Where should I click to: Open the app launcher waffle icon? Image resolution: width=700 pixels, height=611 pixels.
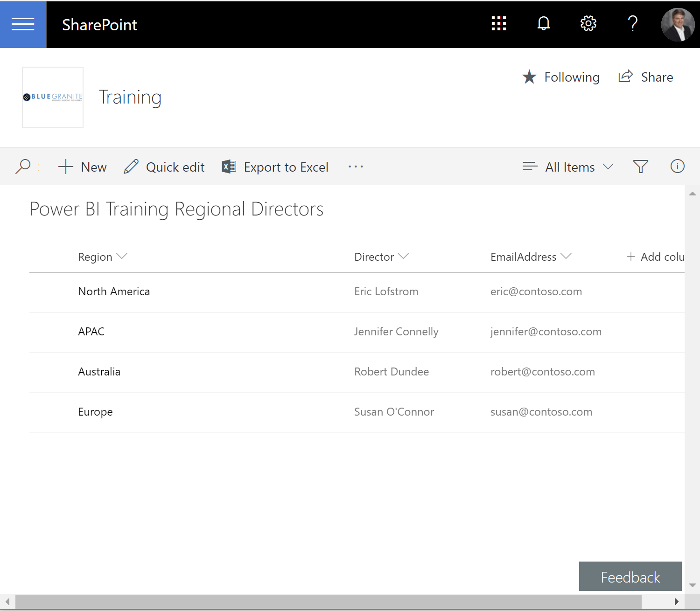pos(498,23)
